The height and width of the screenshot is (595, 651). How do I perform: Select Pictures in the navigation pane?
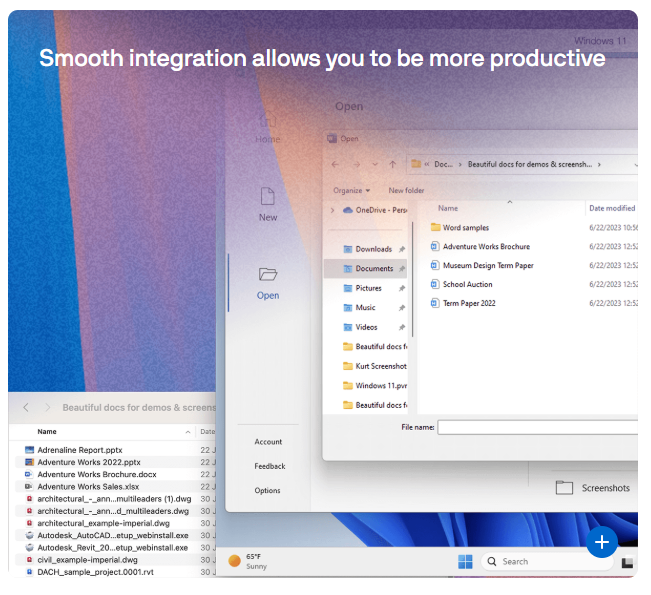click(362, 288)
